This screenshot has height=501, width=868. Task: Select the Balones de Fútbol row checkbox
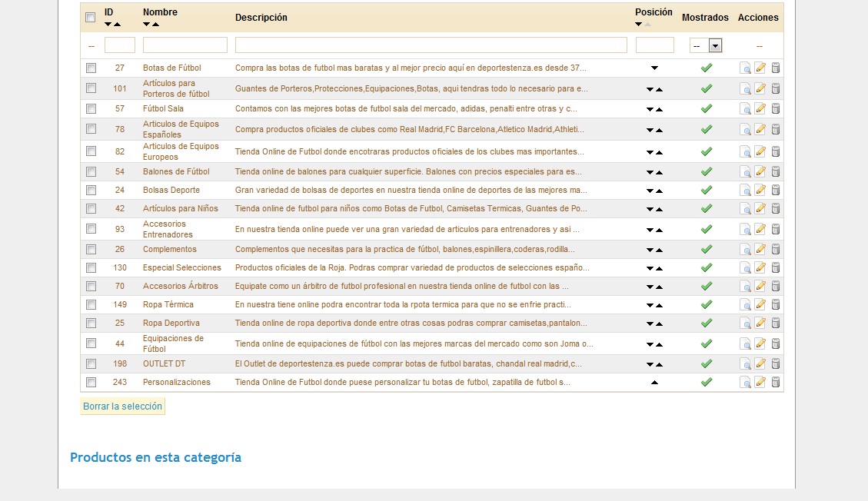91,172
